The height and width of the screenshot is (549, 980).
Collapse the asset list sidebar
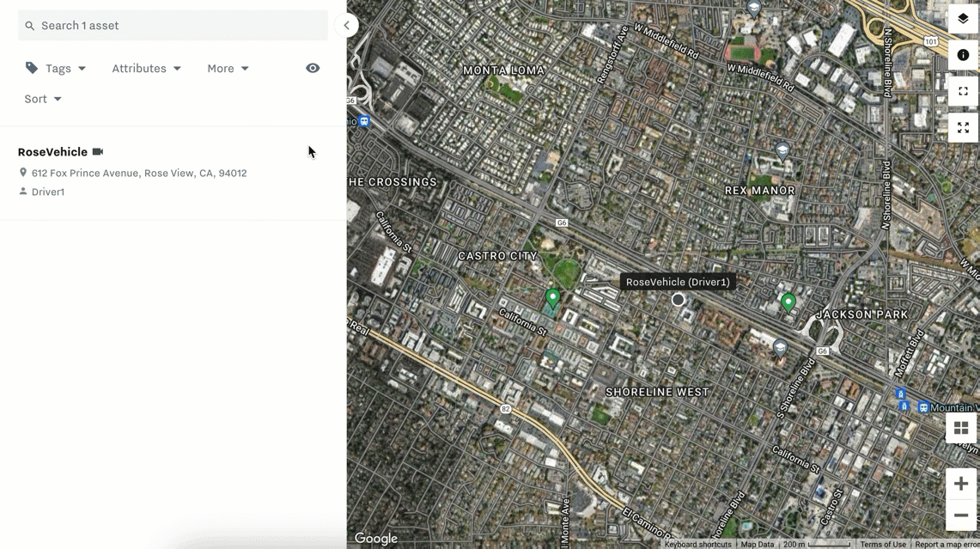coord(346,25)
